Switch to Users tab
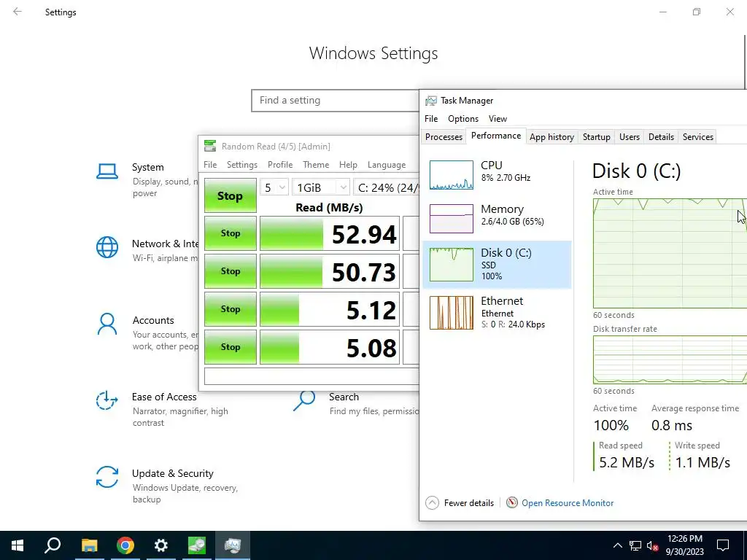Viewport: 747px width, 560px height. click(x=630, y=136)
